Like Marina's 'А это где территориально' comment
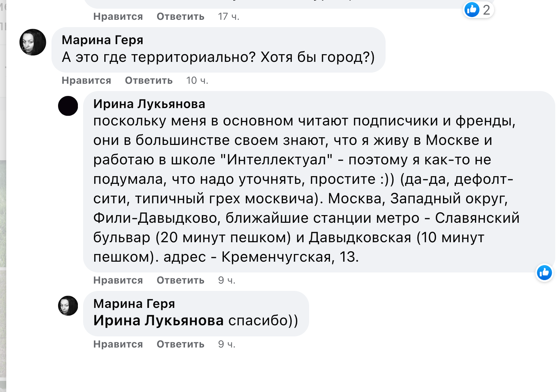The height and width of the screenshot is (392, 557). (x=86, y=80)
